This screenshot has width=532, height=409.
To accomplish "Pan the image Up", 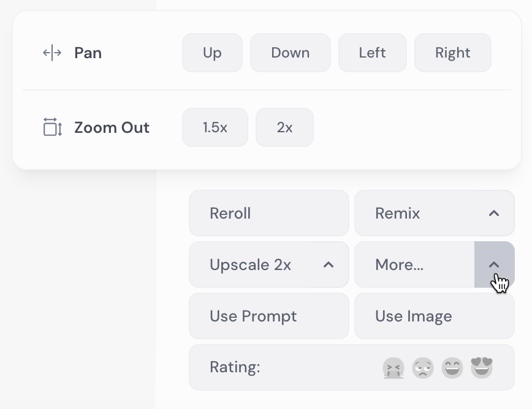I will click(x=212, y=53).
